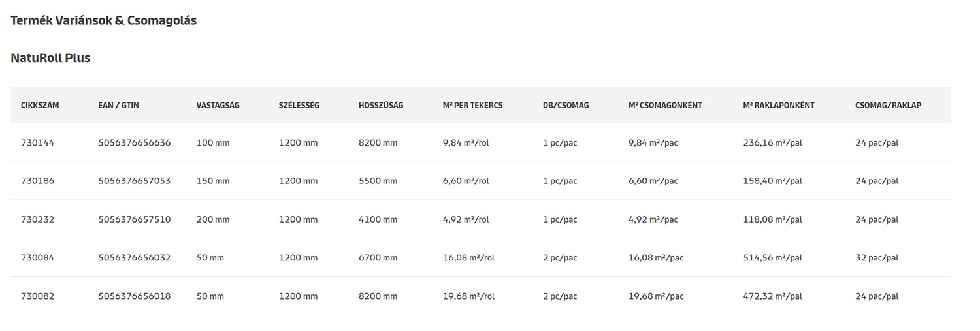The width and height of the screenshot is (980, 331).
Task: Select article number 730084
Action: [37, 258]
